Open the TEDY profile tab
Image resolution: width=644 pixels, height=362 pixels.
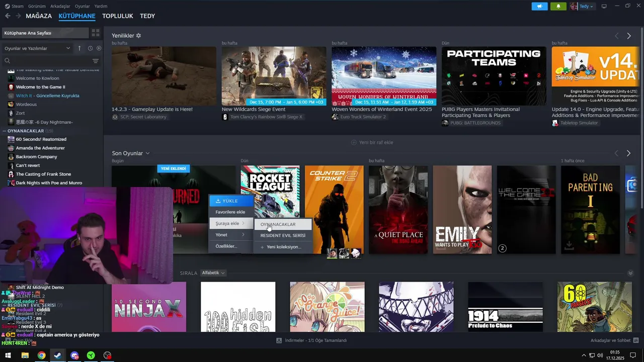pyautogui.click(x=147, y=16)
